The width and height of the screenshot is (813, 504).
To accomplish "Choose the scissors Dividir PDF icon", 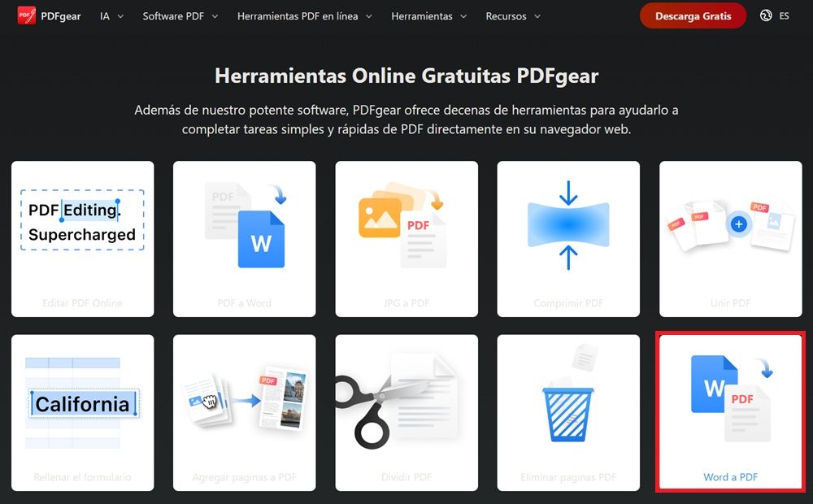I will (397, 402).
